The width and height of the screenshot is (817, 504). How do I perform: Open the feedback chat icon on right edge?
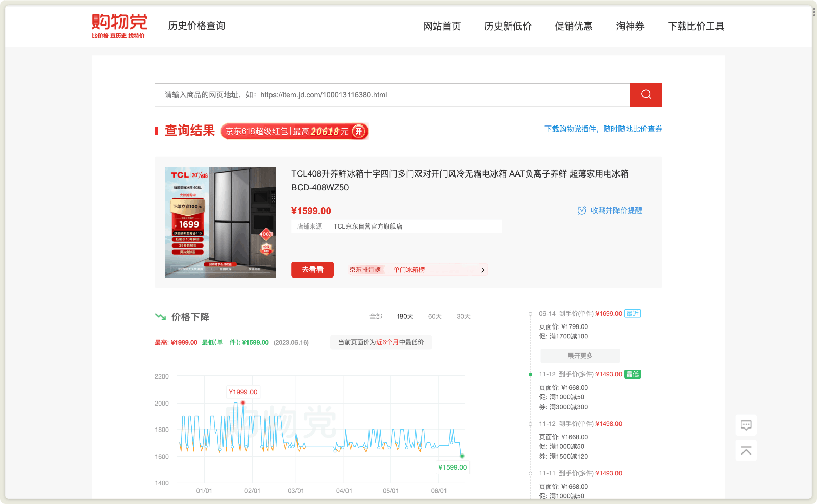(746, 425)
